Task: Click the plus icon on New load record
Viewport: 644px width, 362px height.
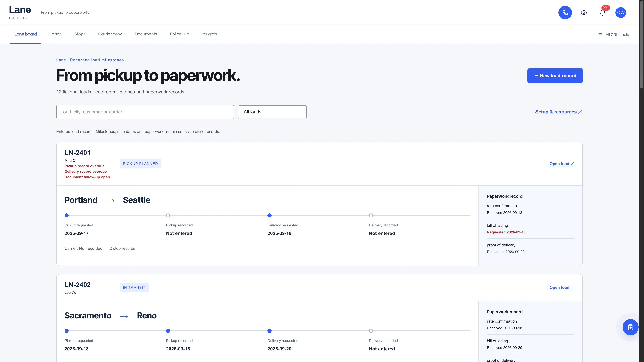Action: coord(536,75)
